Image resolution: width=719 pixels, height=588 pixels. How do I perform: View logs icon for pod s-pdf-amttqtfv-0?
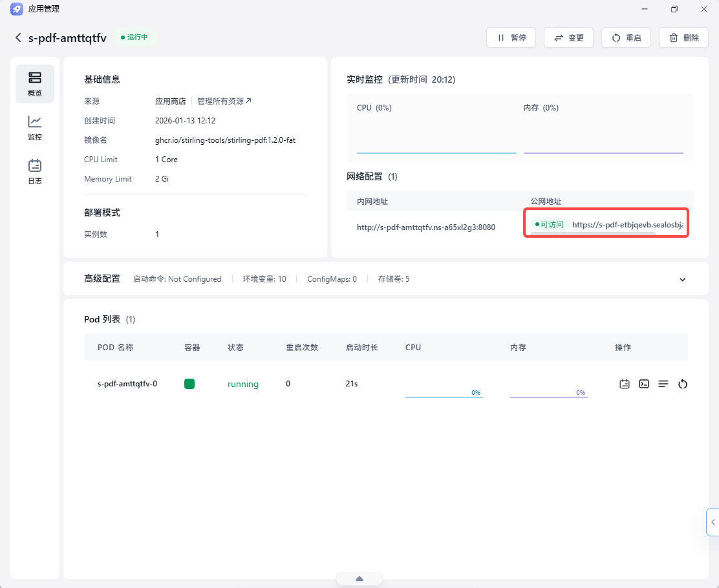coord(625,384)
